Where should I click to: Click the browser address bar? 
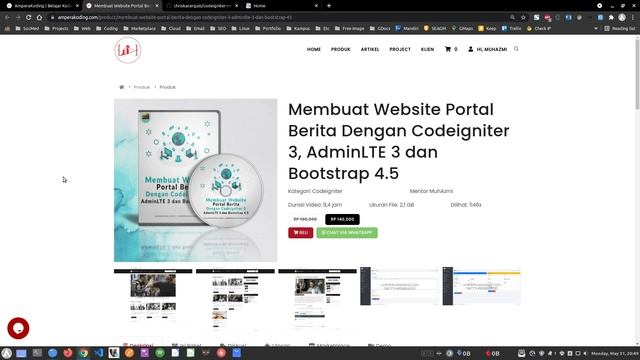tap(278, 17)
